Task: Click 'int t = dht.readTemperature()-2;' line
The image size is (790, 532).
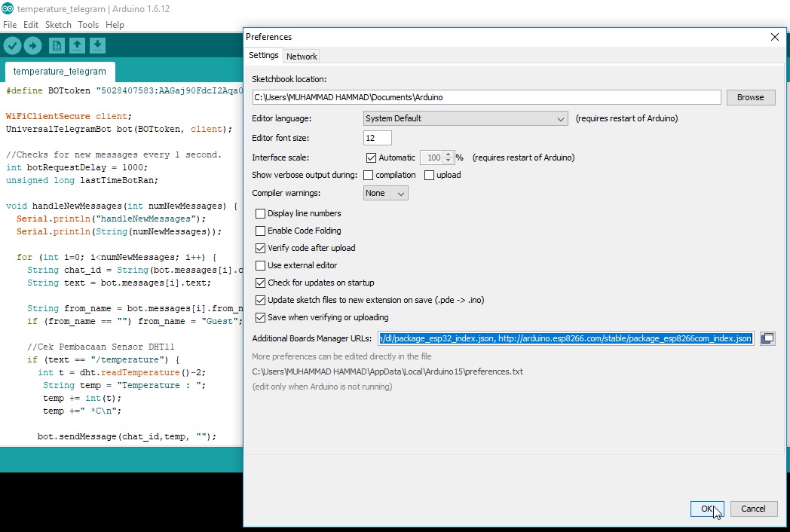Action: (122, 373)
